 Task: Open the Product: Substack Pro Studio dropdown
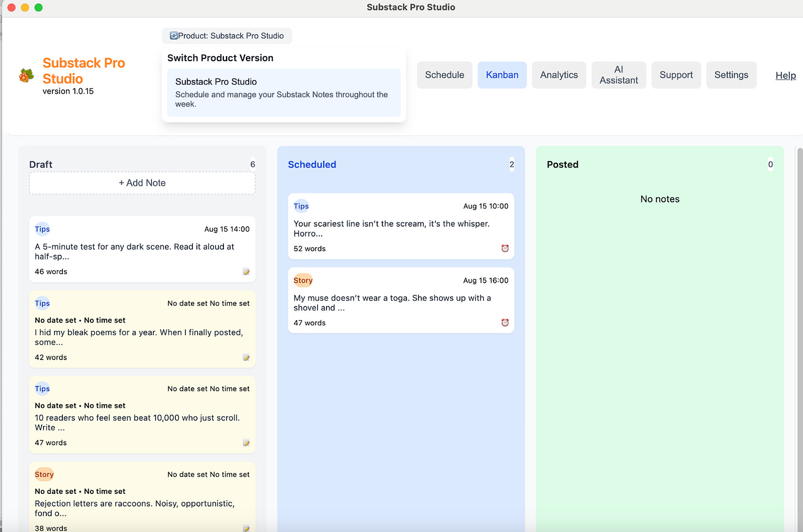(x=227, y=36)
